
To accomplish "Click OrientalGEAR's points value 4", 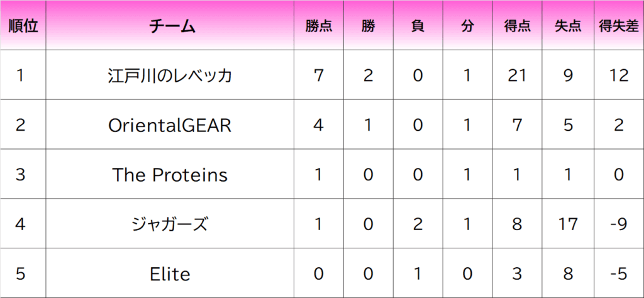I will click(x=319, y=125).
